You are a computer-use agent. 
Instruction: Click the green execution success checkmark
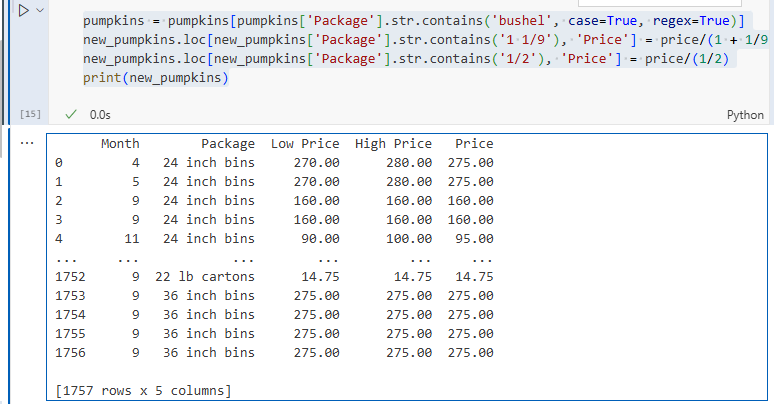click(71, 115)
